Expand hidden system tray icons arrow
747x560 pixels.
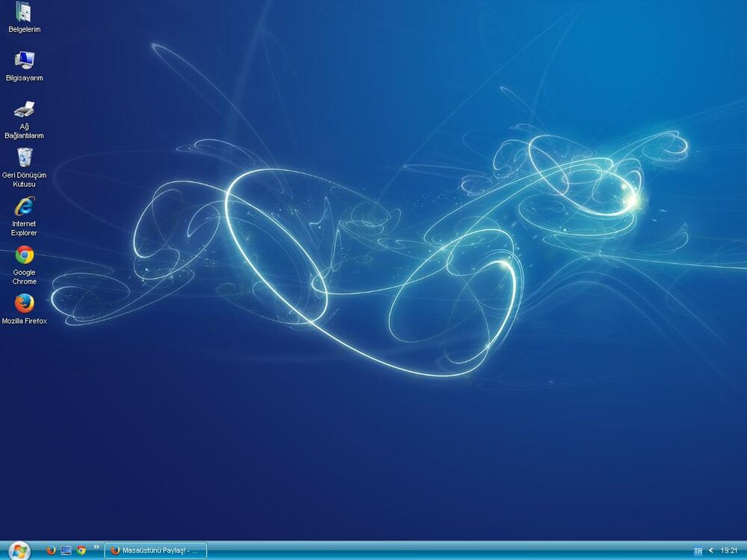click(710, 550)
